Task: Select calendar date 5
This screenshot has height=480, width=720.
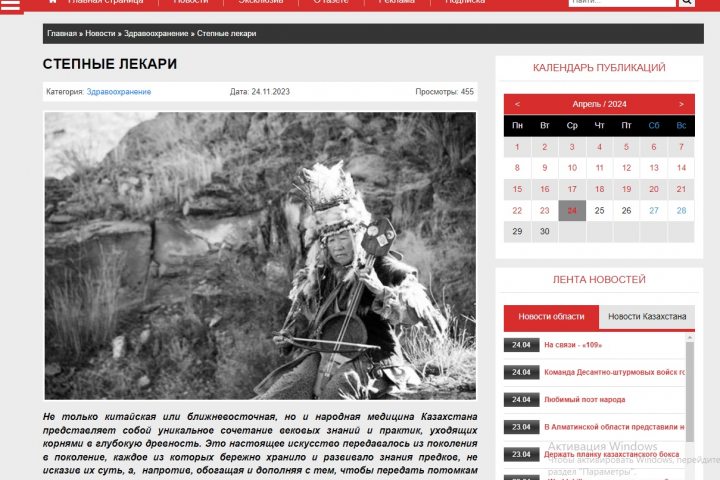Action: coord(626,147)
